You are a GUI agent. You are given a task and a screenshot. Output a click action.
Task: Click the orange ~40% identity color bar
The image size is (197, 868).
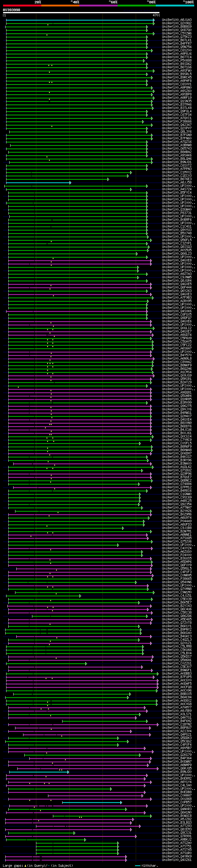(60, 6)
